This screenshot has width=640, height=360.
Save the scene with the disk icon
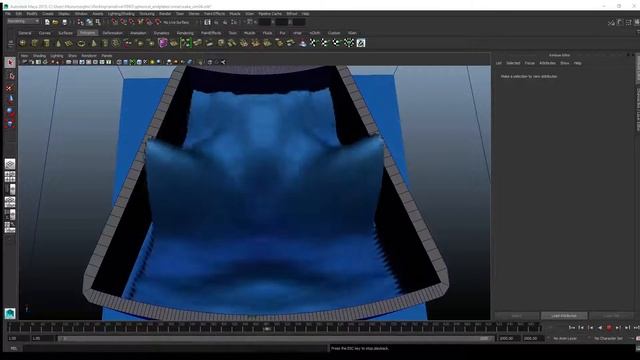(x=64, y=22)
